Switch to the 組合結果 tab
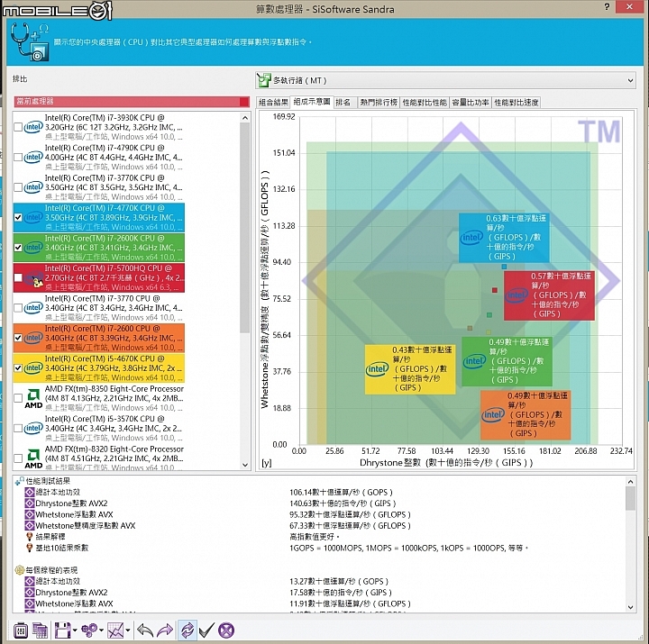 coord(273,102)
